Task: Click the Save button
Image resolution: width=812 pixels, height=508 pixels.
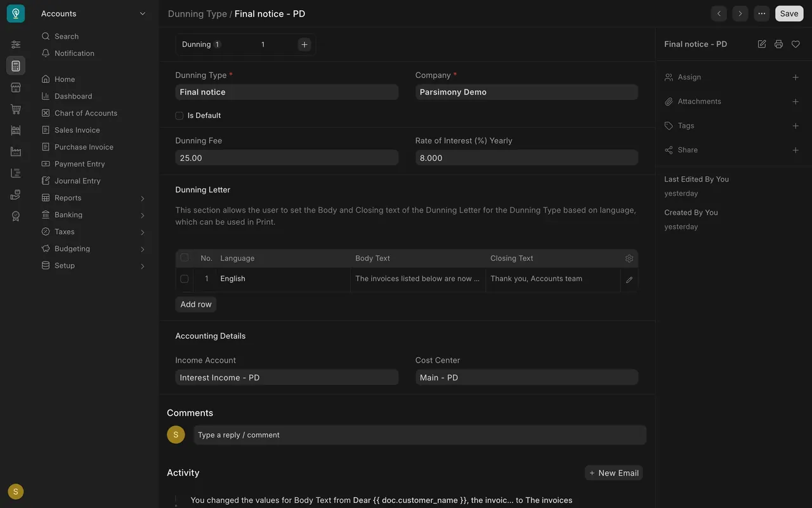Action: pos(789,13)
